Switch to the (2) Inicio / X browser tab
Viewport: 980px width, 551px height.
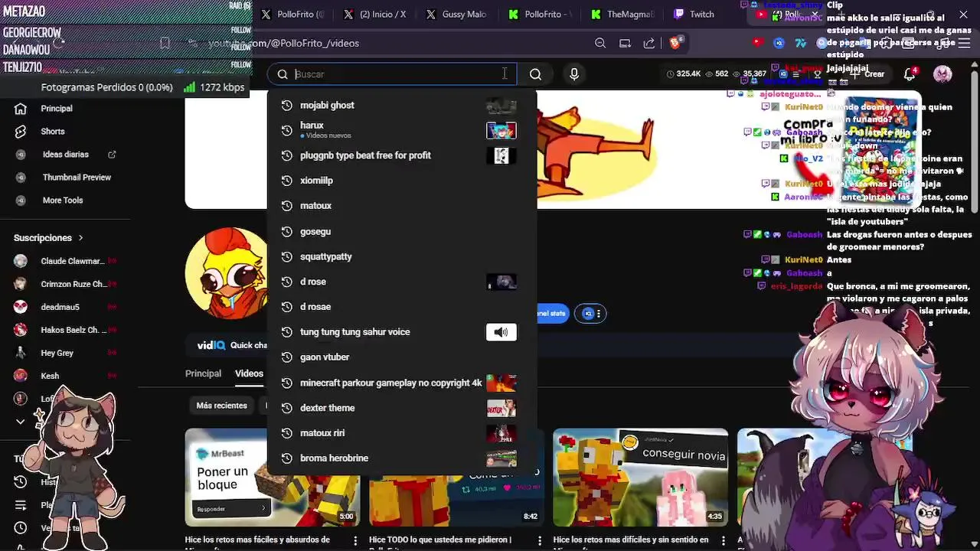click(x=375, y=14)
